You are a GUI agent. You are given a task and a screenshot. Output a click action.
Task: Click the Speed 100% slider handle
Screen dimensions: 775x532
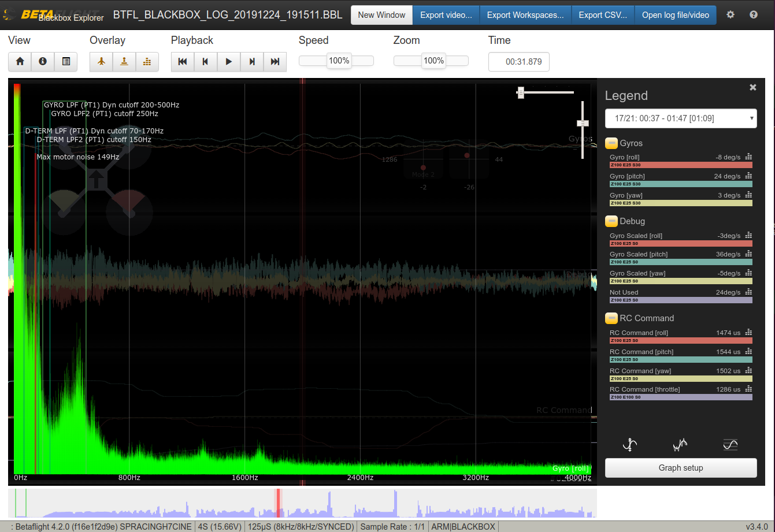(339, 61)
